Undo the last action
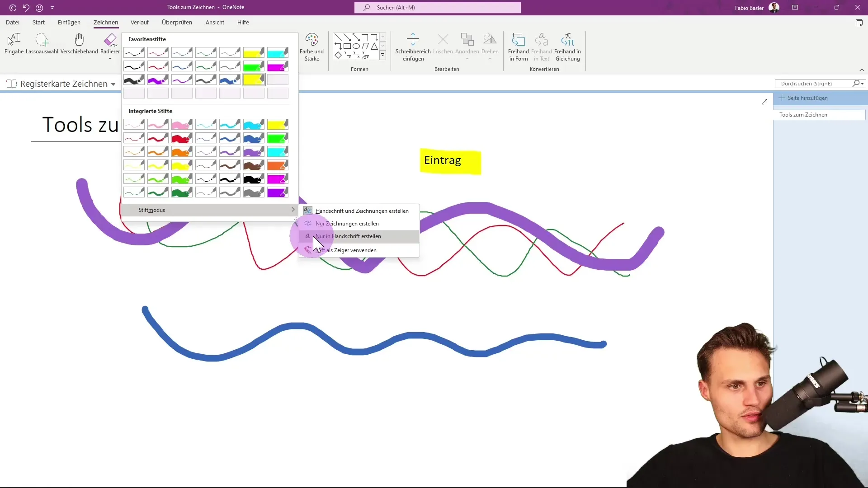 (26, 8)
